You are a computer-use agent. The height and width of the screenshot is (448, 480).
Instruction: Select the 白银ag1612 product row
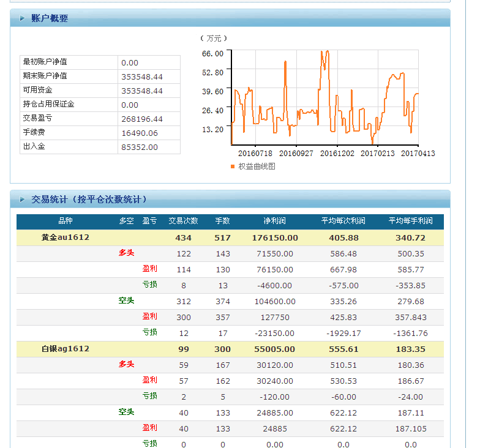65,349
